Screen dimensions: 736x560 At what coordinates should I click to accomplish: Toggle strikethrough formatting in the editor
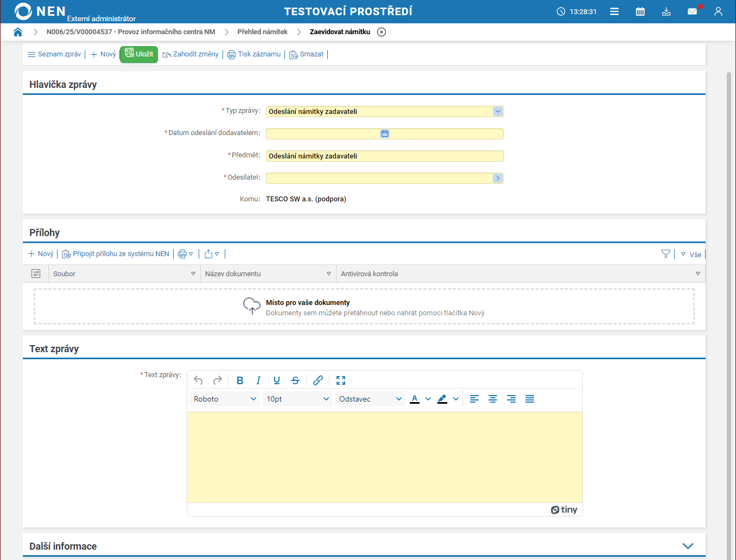295,380
